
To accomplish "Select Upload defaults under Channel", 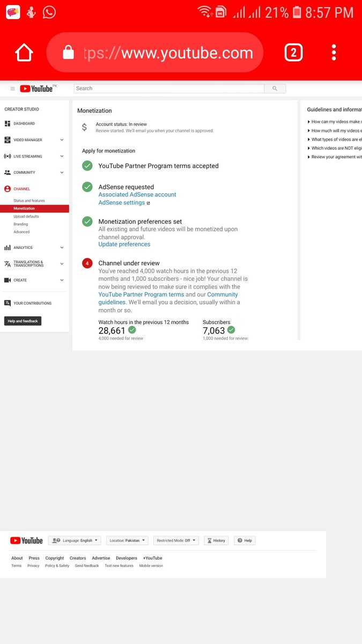I will point(26,216).
